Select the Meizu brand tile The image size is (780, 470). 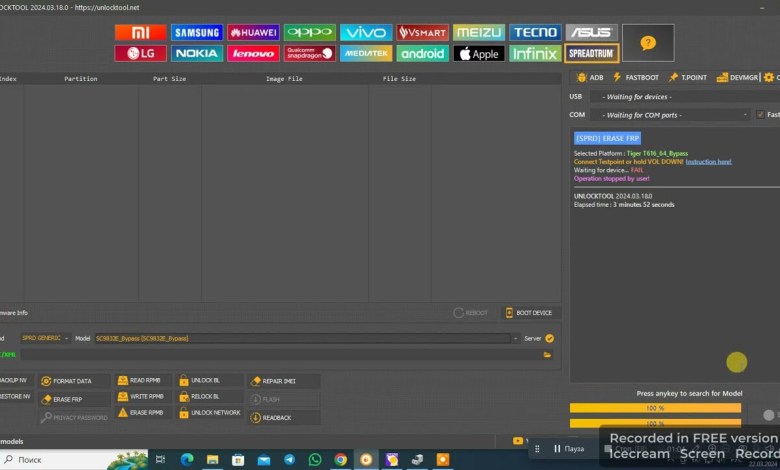click(479, 32)
